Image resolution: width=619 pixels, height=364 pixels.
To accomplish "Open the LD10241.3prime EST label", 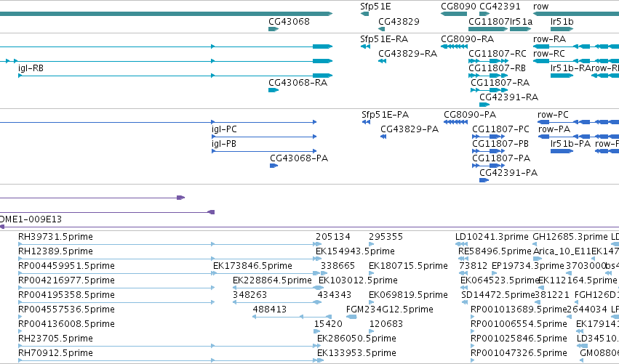I will click(492, 237).
